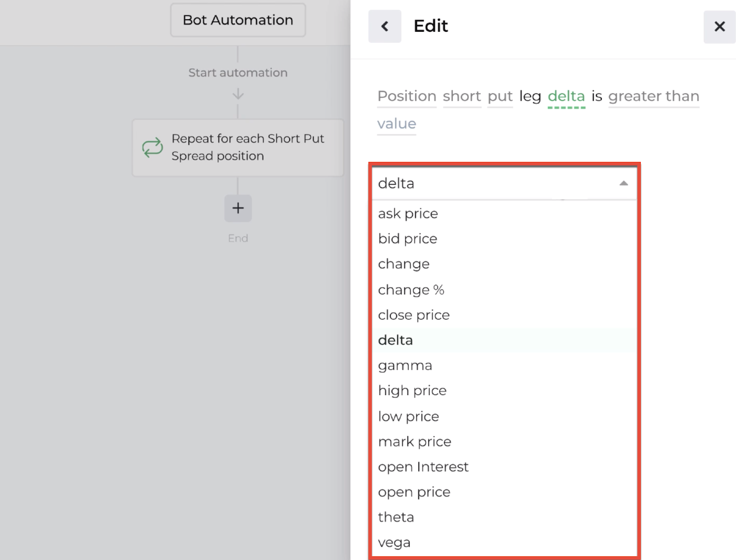Image resolution: width=736 pixels, height=560 pixels.
Task: Change 'put' in the condition sentence
Action: click(x=500, y=96)
